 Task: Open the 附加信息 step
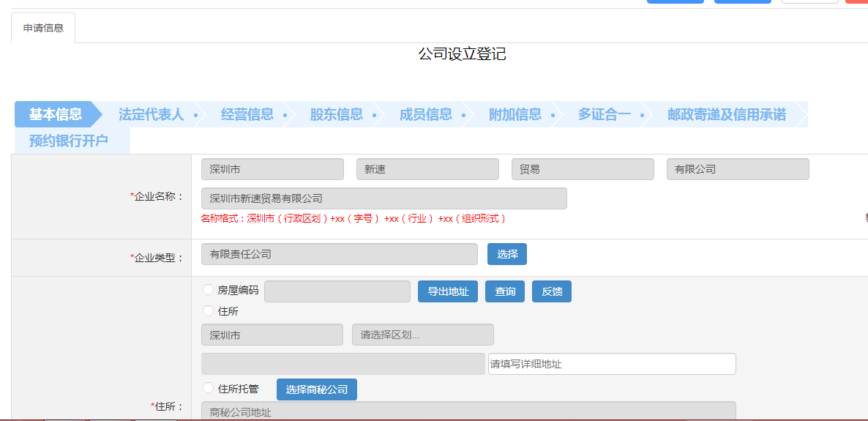[515, 114]
